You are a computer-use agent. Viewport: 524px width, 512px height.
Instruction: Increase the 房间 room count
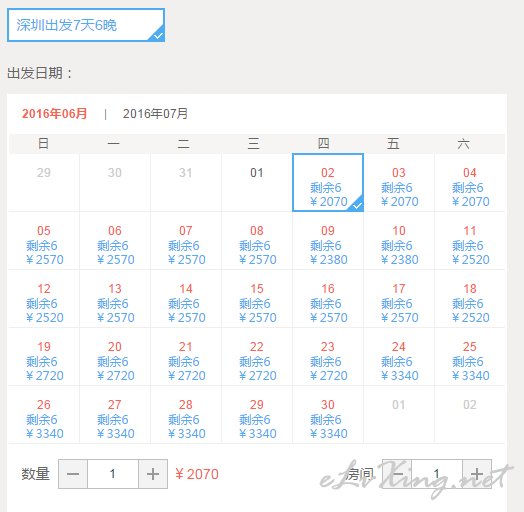[477, 474]
